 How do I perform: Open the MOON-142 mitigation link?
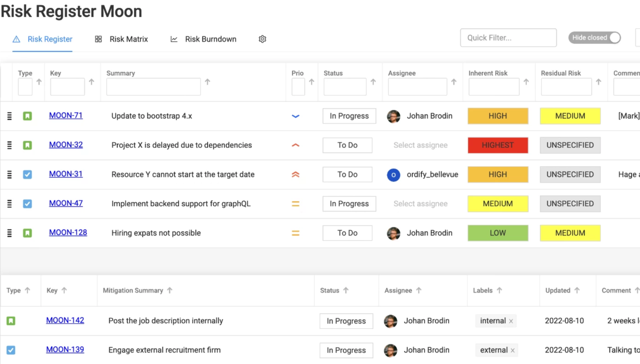[65, 320]
